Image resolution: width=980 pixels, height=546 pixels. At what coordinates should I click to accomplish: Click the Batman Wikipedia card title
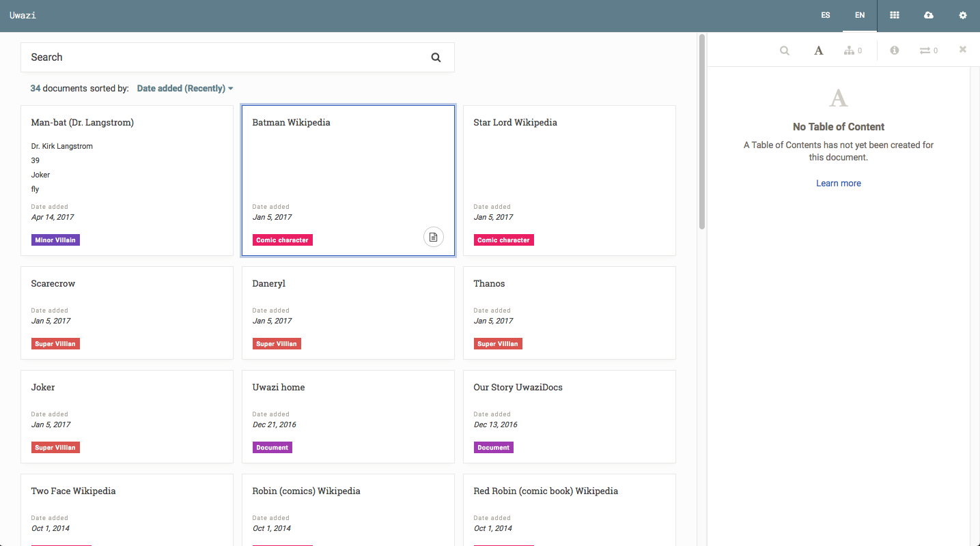click(x=292, y=123)
